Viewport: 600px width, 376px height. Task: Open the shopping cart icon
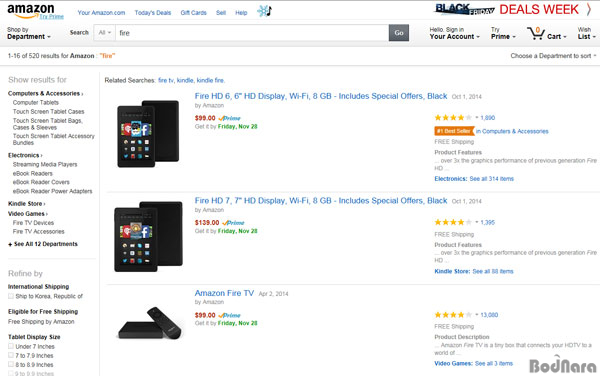536,34
